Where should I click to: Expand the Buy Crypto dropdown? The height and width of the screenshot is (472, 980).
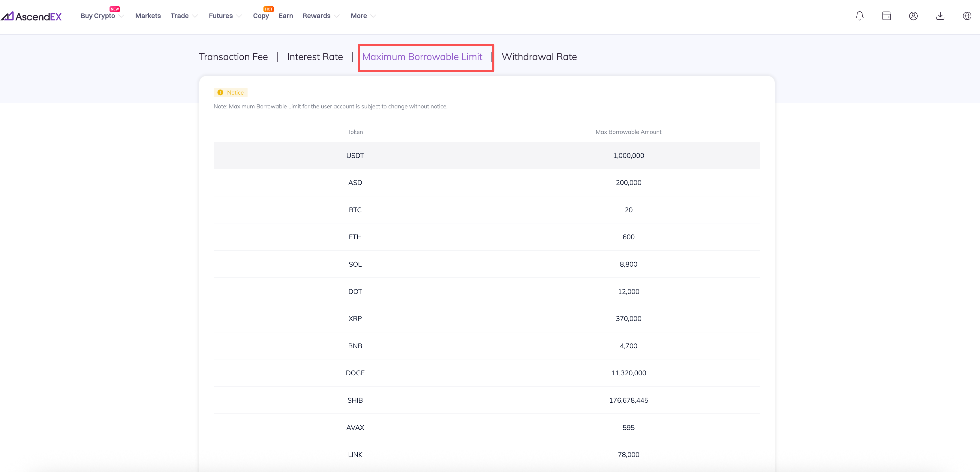click(102, 16)
